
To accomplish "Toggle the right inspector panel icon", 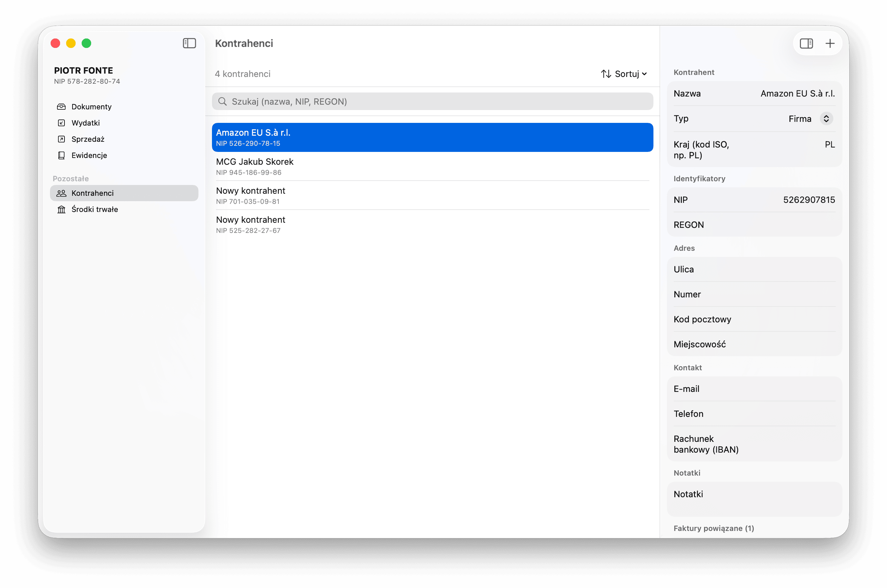I will (x=806, y=44).
